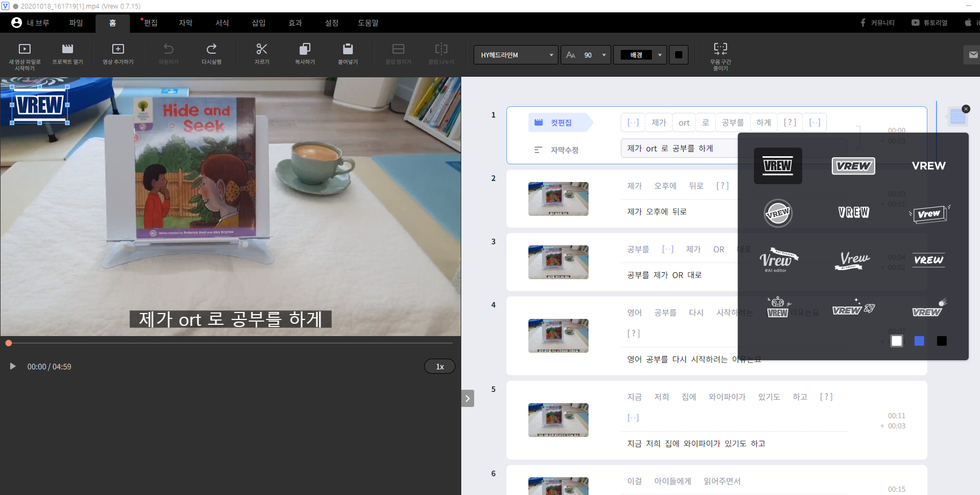Click the subtitle text in video preview

[x=230, y=319]
